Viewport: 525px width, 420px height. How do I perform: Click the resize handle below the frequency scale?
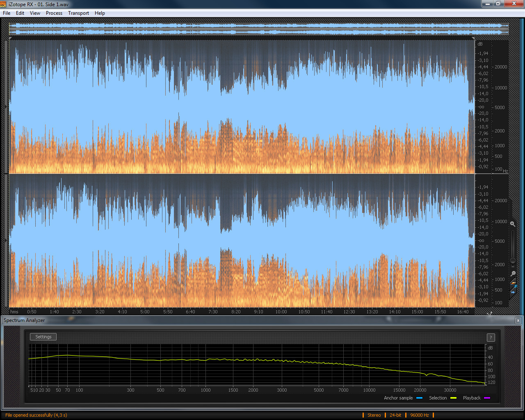tap(489, 313)
